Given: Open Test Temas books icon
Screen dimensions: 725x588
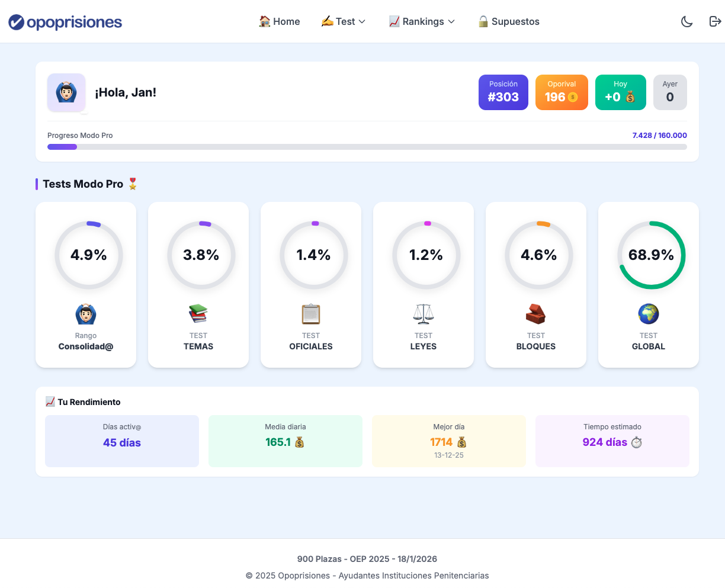Looking at the screenshot, I should (x=198, y=314).
